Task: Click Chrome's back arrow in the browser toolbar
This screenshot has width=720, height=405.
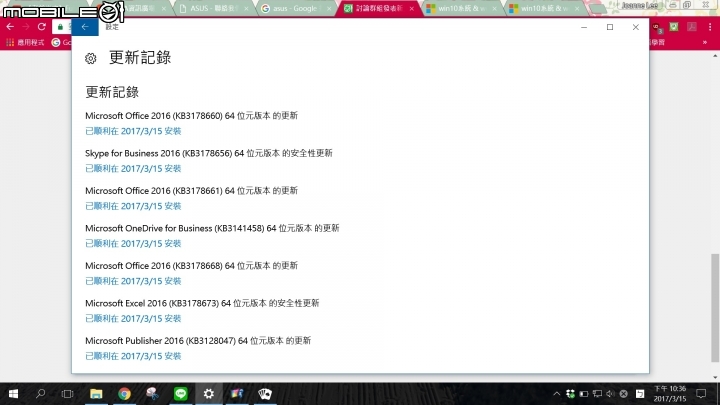Action: [x=10, y=27]
